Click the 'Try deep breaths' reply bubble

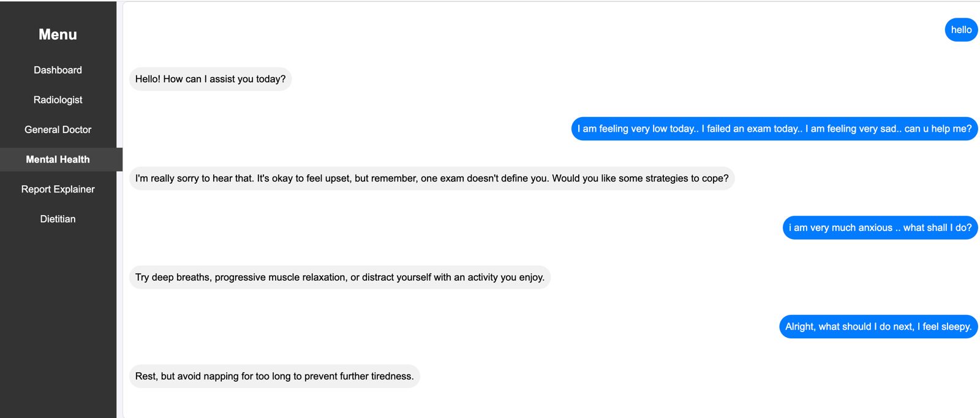[339, 278]
